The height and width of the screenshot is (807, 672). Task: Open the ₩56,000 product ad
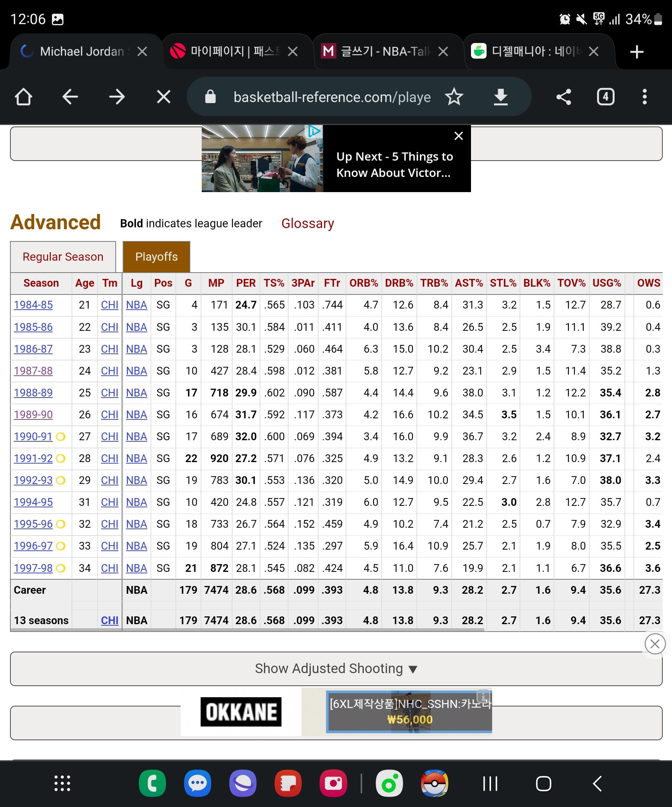click(409, 712)
